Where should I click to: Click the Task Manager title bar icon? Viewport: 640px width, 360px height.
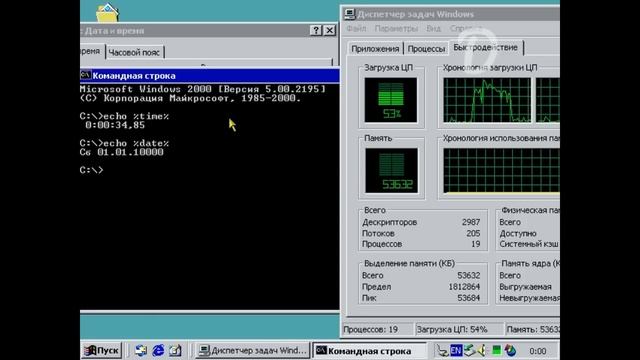pos(350,14)
